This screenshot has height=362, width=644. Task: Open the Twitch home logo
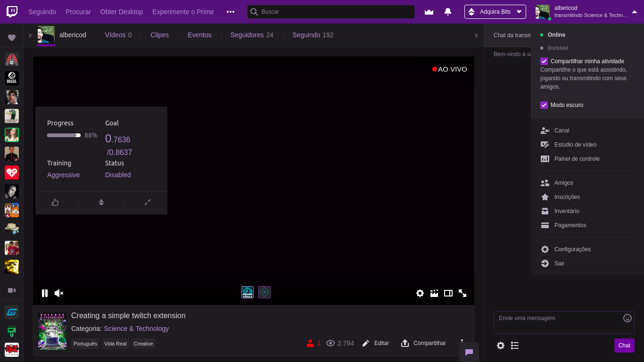tap(12, 12)
